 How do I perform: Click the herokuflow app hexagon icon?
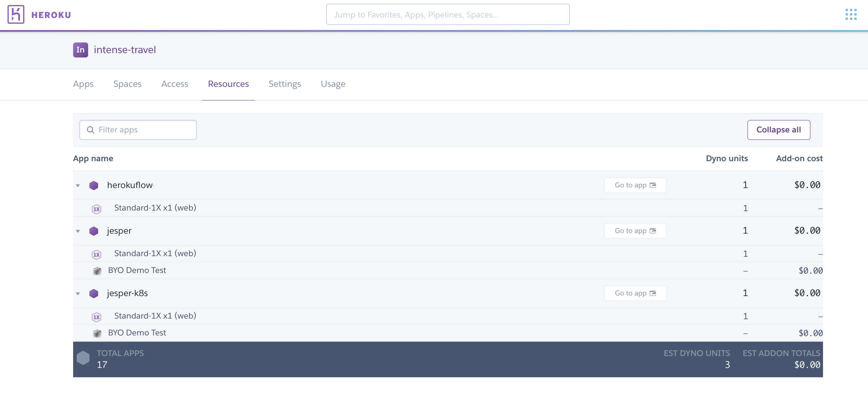pyautogui.click(x=94, y=185)
